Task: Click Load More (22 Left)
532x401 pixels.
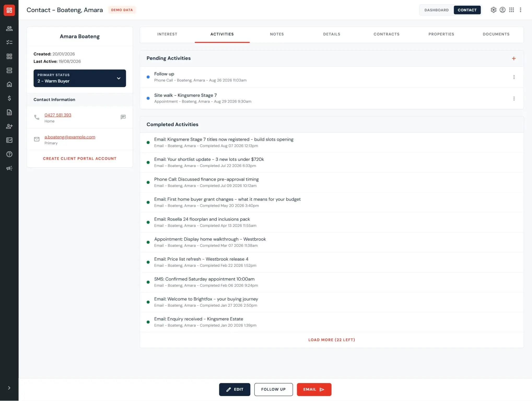Action: tap(331, 340)
